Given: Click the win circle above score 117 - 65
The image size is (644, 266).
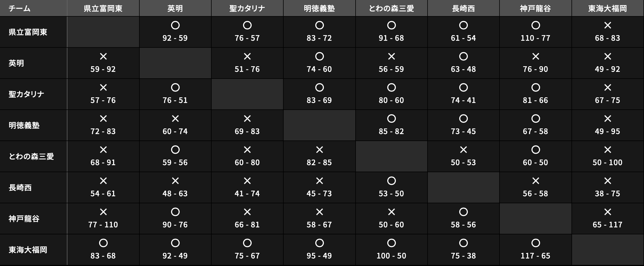Looking at the screenshot, I should (x=536, y=243).
